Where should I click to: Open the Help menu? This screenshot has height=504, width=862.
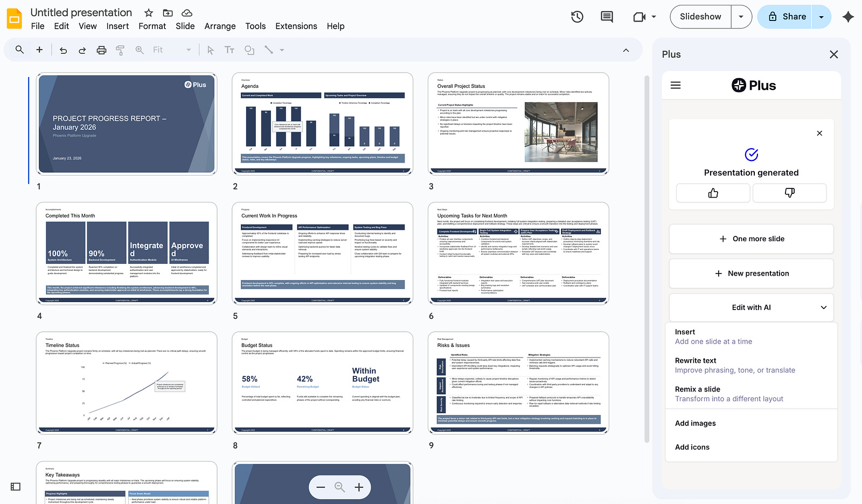[x=336, y=26]
